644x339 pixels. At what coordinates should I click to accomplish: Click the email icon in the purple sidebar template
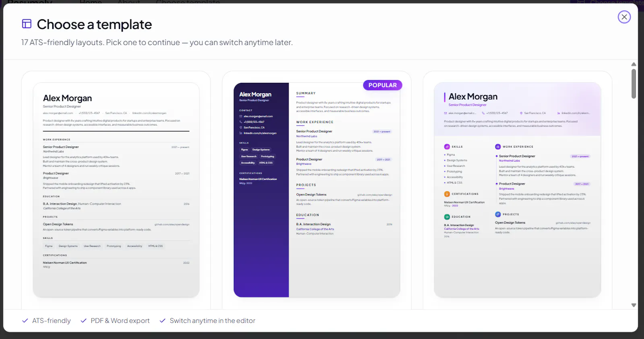(x=241, y=116)
